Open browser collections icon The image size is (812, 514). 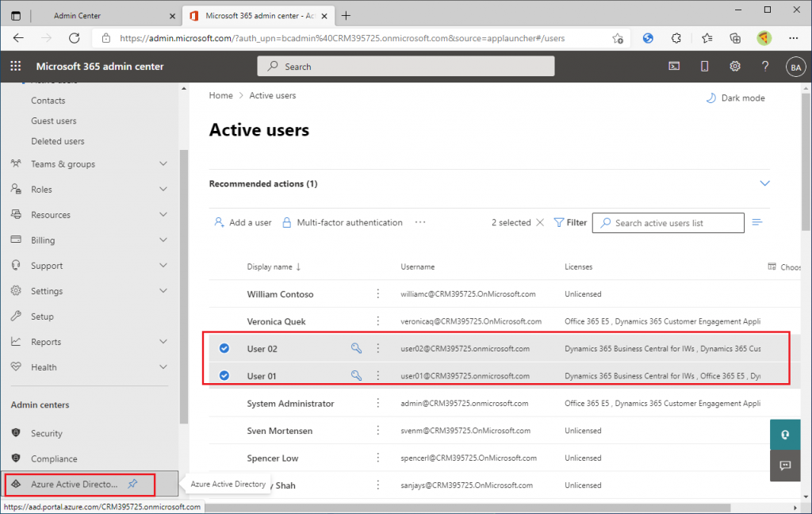[x=735, y=38]
